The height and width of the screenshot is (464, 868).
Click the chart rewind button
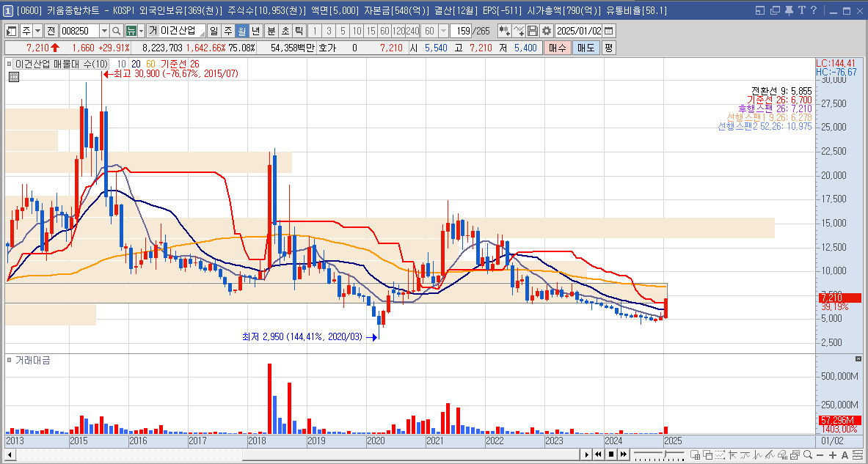point(599,454)
